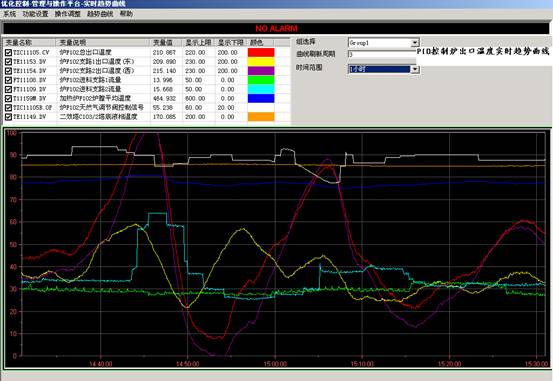Click the blue color swatch
553x381 pixels.
click(x=261, y=98)
